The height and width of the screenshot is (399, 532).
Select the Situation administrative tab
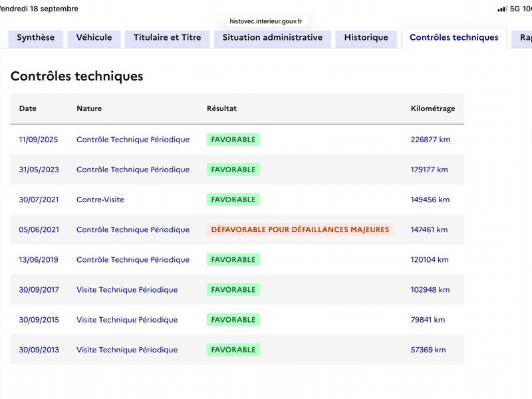(x=273, y=38)
